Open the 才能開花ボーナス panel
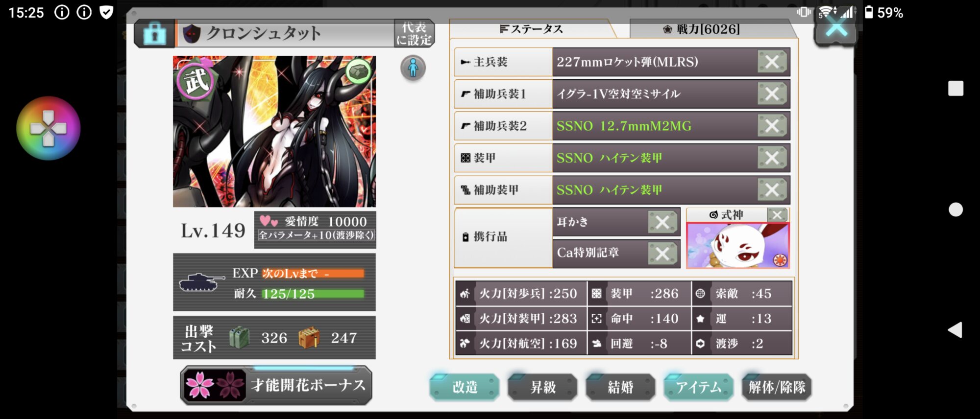 [276, 385]
